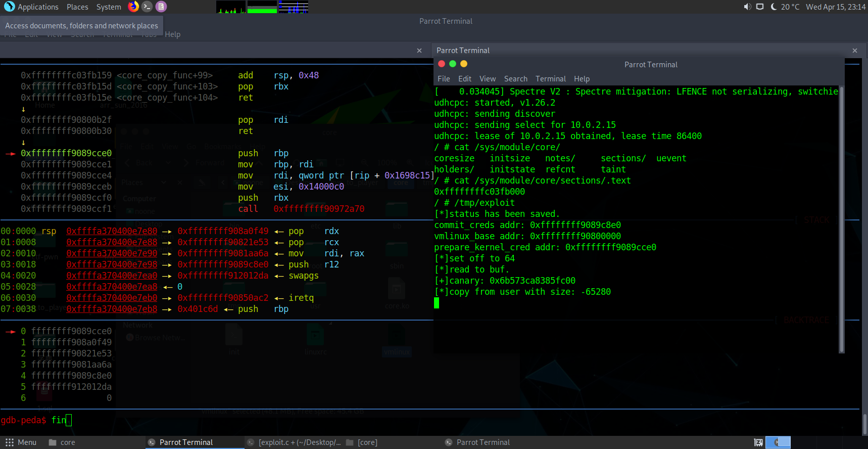The width and height of the screenshot is (868, 449).
Task: Click the volume speaker icon
Action: (747, 7)
